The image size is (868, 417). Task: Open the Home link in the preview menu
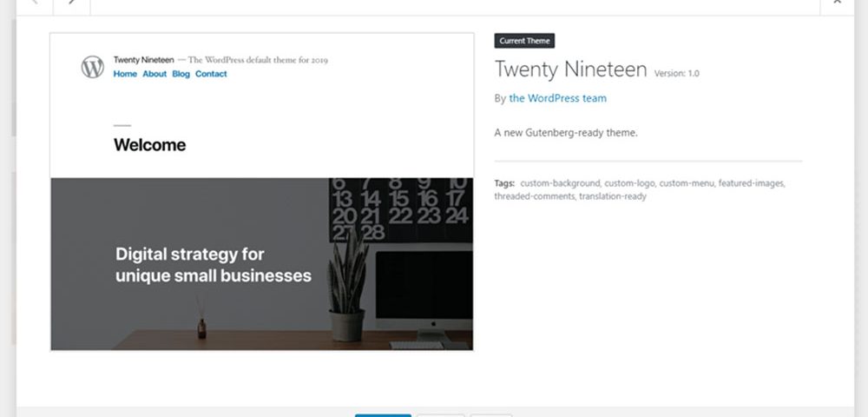click(125, 74)
